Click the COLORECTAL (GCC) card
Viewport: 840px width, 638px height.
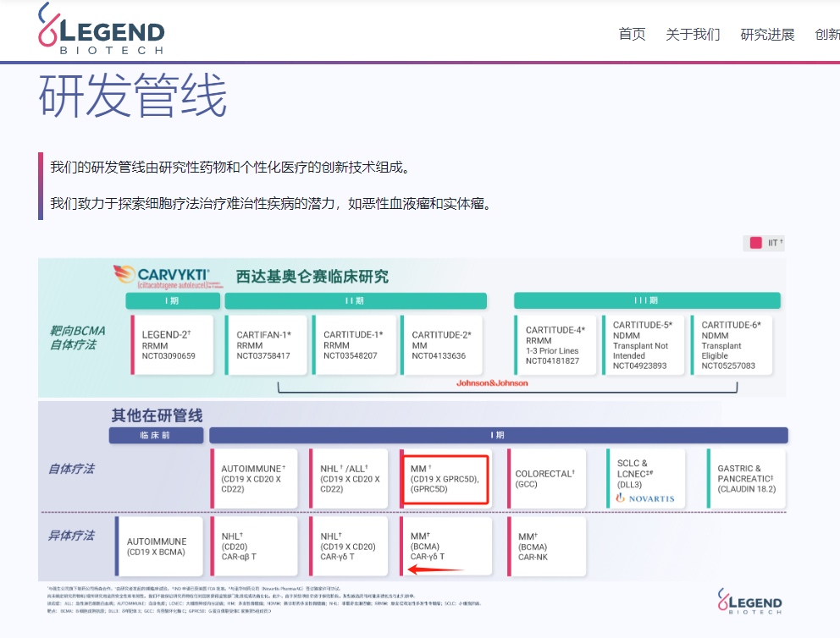546,479
